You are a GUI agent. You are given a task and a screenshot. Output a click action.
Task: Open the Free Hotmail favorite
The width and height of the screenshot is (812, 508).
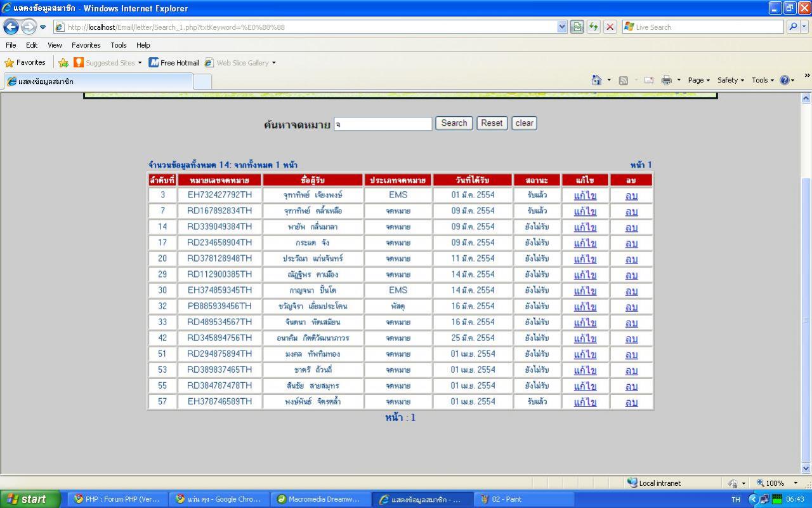pos(174,63)
